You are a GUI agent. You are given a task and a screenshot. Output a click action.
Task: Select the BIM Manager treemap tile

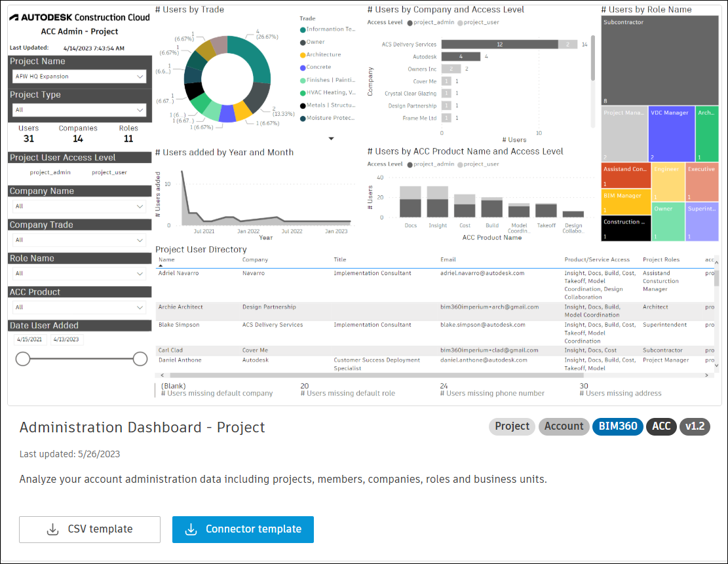[x=626, y=202]
